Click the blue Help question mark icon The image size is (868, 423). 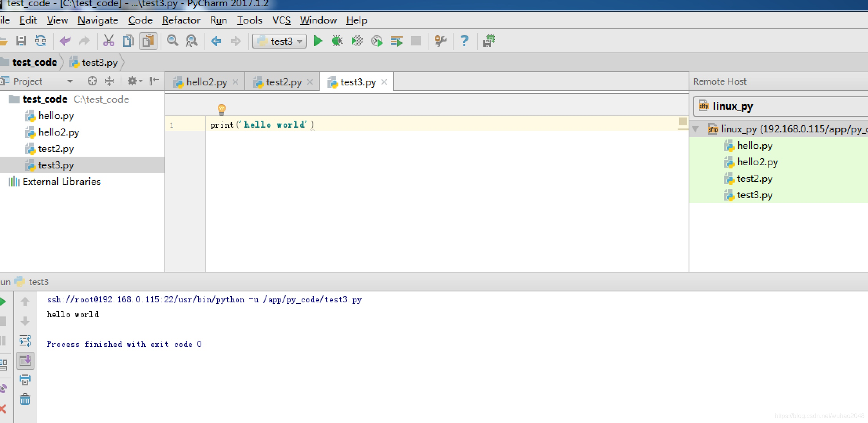(x=465, y=41)
